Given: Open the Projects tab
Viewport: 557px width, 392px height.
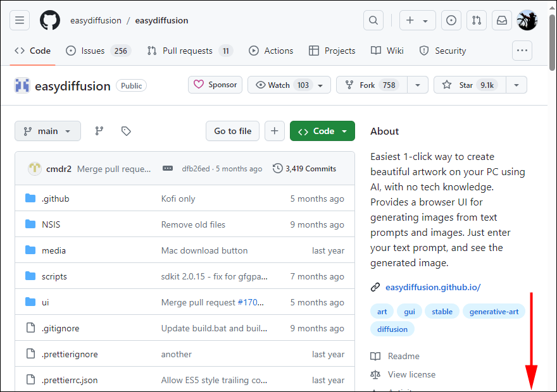Looking at the screenshot, I should 332,51.
